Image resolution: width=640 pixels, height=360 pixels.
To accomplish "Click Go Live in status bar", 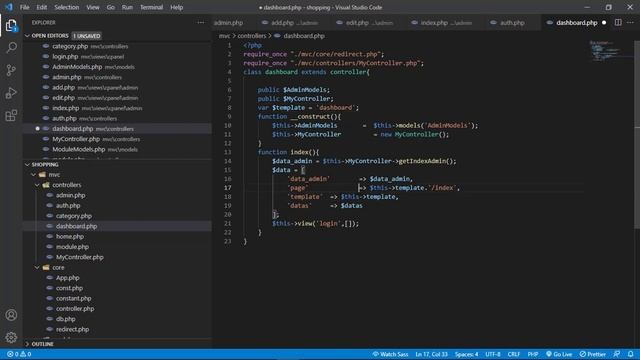I will (559, 354).
